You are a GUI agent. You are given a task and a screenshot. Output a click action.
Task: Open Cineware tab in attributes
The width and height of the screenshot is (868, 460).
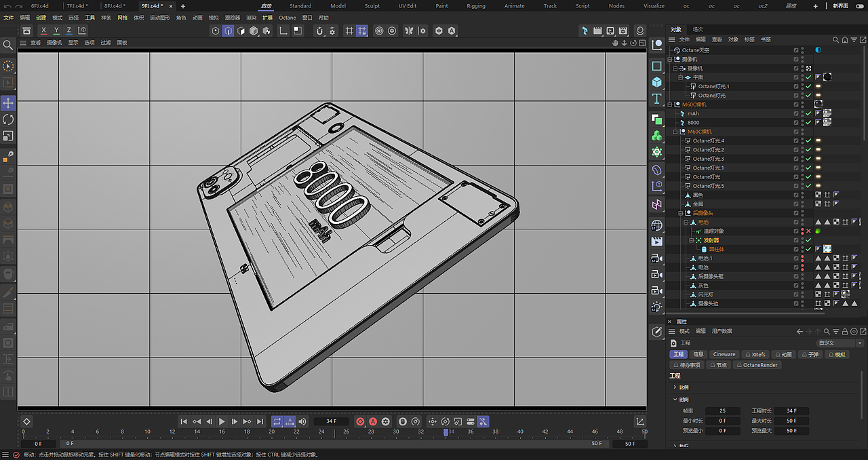[x=724, y=354]
